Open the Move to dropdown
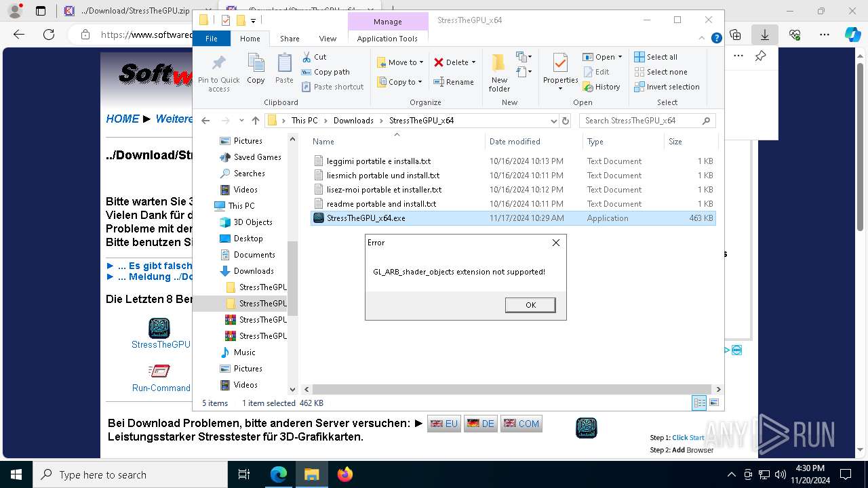The height and width of the screenshot is (488, 868). coord(400,62)
